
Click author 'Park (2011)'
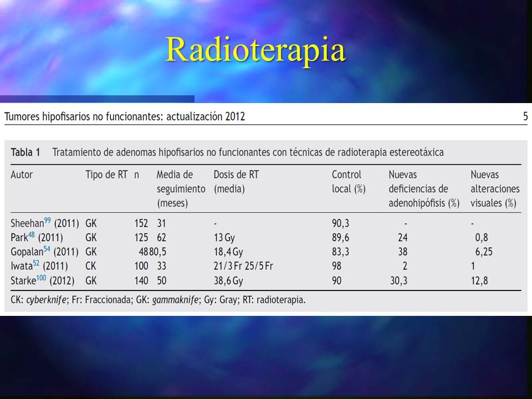(x=37, y=237)
